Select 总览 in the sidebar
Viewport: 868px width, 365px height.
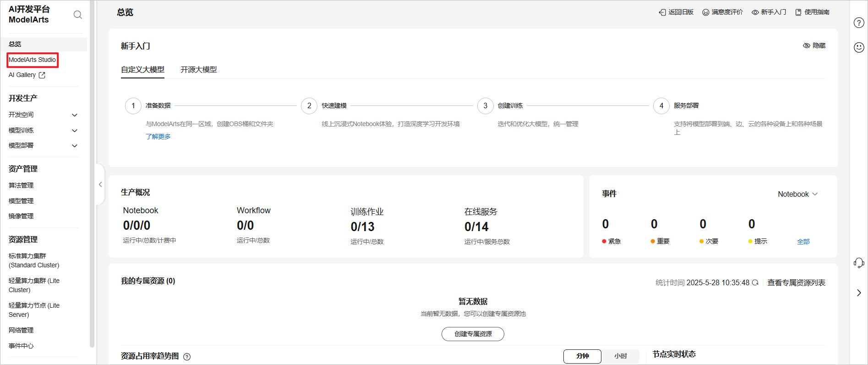pyautogui.click(x=44, y=44)
